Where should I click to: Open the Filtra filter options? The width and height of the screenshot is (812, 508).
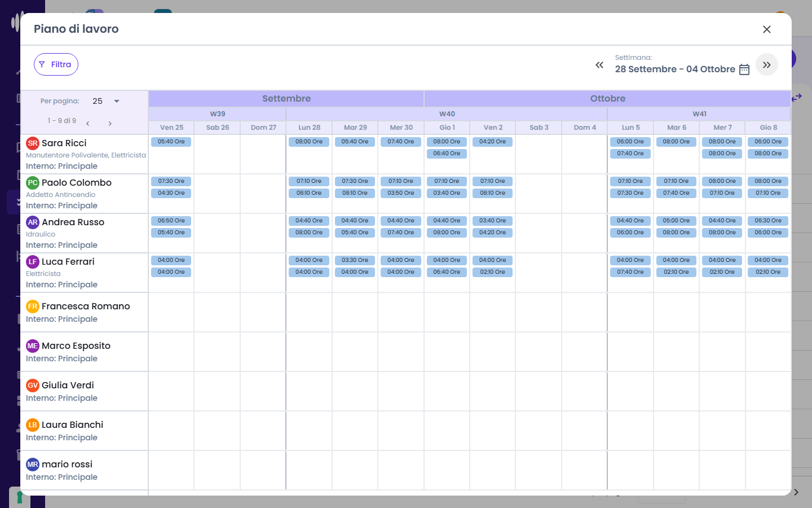point(56,64)
